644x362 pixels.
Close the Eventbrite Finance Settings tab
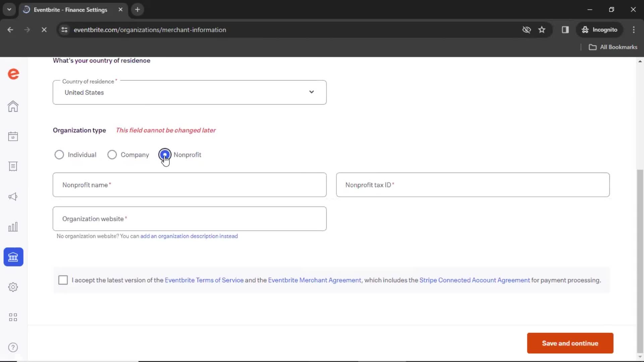pos(120,10)
